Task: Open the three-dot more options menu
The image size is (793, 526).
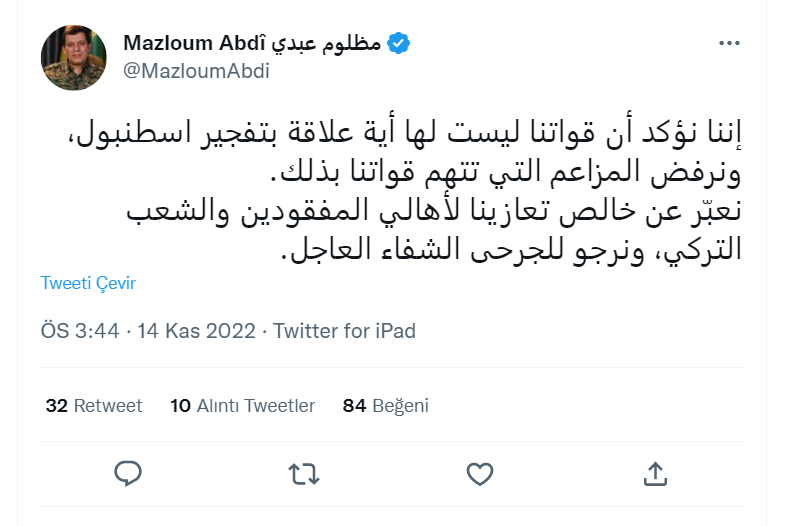Action: [731, 44]
